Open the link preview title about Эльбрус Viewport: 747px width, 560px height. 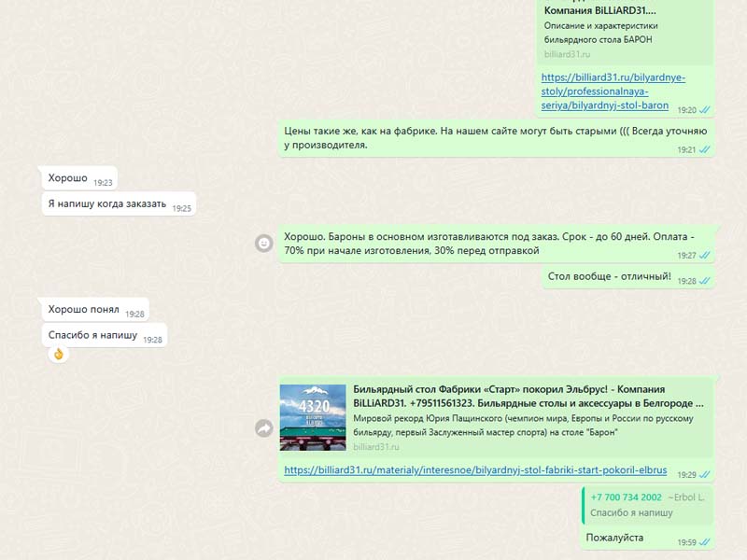tap(528, 396)
